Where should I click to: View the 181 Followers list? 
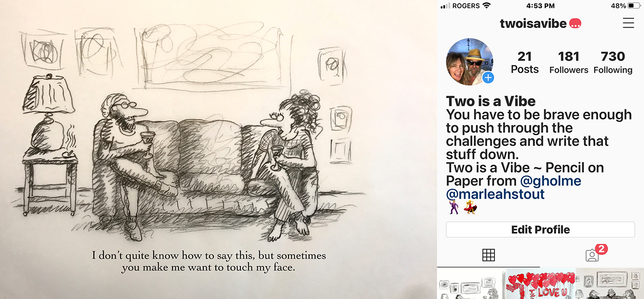(x=569, y=63)
